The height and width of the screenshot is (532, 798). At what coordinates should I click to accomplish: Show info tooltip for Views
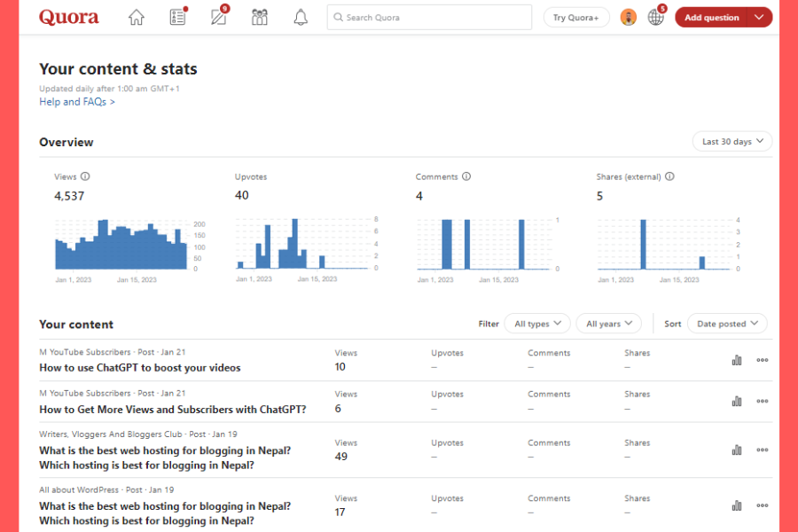[85, 176]
